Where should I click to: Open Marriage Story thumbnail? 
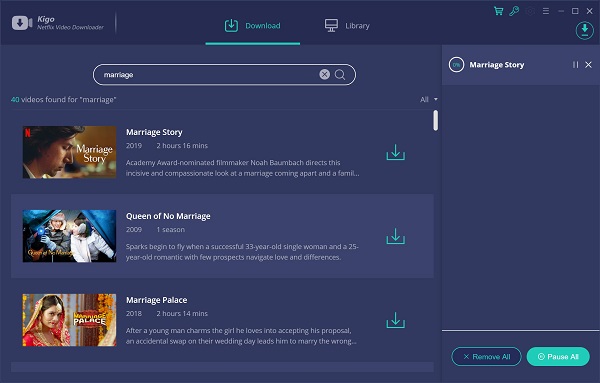(69, 152)
